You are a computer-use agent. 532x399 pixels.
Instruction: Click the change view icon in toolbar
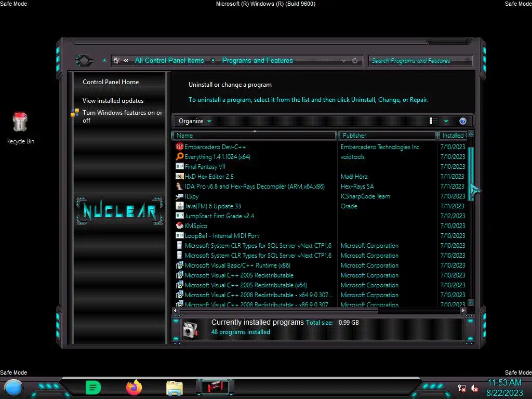coord(433,121)
